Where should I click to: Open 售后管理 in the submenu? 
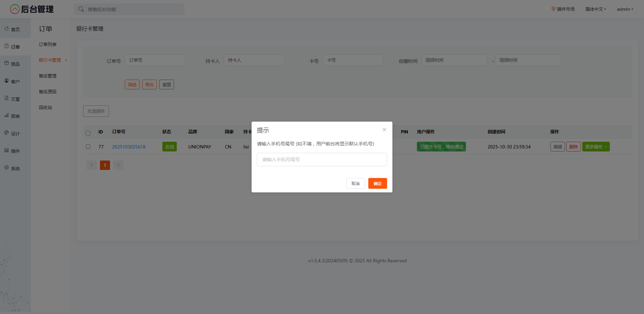[x=48, y=76]
